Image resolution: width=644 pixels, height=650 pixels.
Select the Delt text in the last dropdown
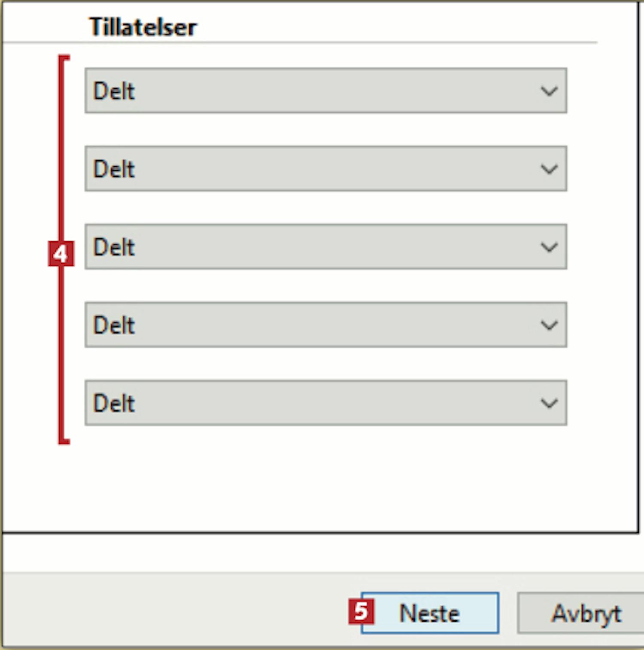pyautogui.click(x=114, y=404)
